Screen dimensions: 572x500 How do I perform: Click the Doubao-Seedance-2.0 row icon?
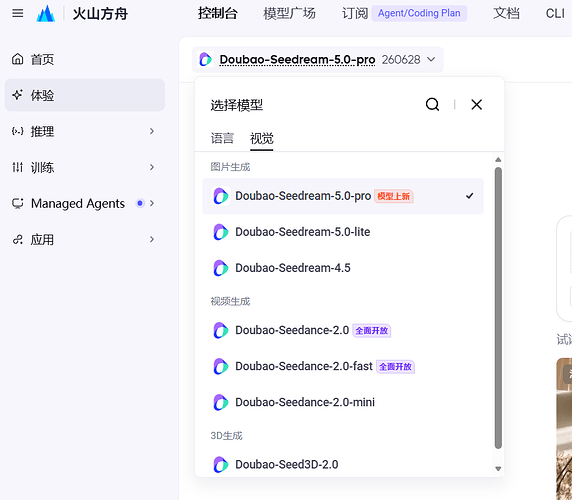pyautogui.click(x=221, y=330)
